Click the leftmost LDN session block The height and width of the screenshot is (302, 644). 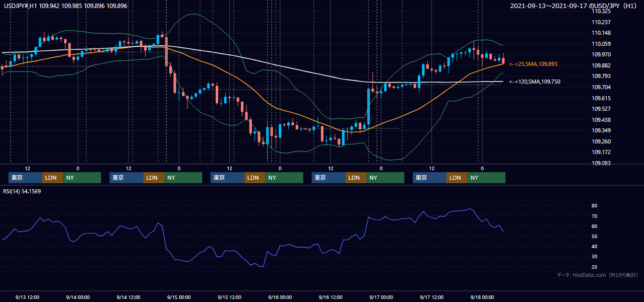pyautogui.click(x=52, y=178)
